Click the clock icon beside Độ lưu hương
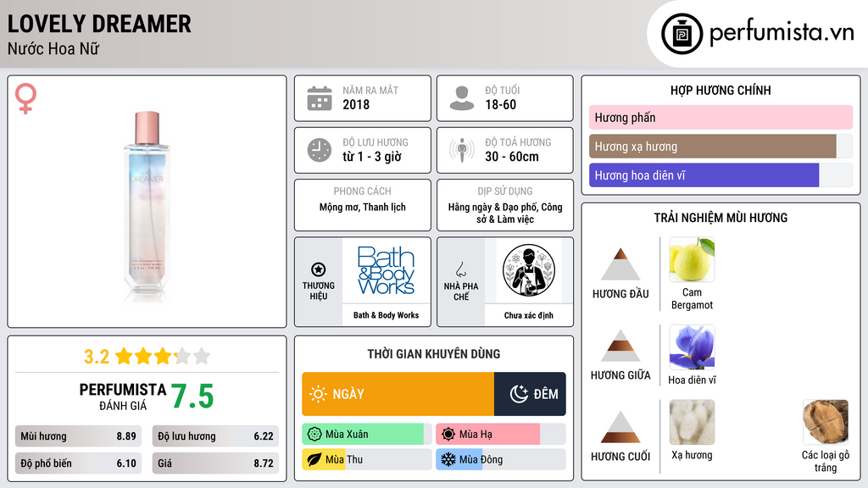 tap(320, 150)
